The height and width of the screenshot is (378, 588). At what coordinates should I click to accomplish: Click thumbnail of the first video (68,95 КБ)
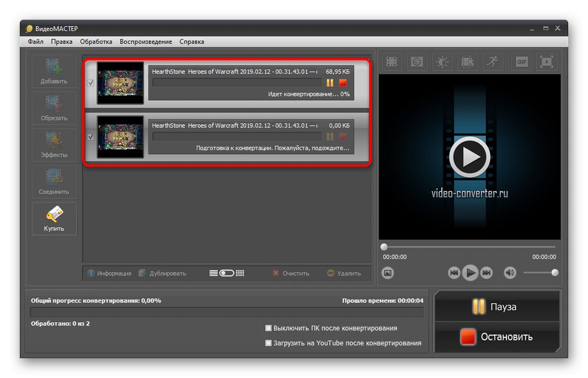[120, 83]
